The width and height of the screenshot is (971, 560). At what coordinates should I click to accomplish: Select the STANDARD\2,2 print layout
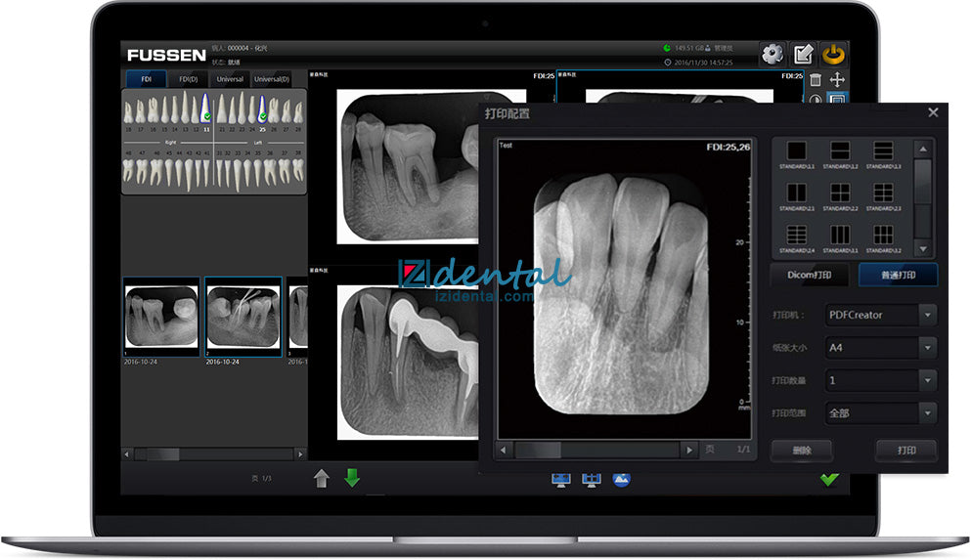pos(839,196)
